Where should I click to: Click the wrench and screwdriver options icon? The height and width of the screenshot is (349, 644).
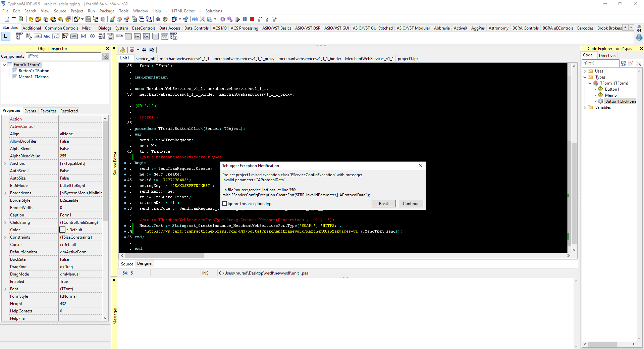[x=202, y=19]
